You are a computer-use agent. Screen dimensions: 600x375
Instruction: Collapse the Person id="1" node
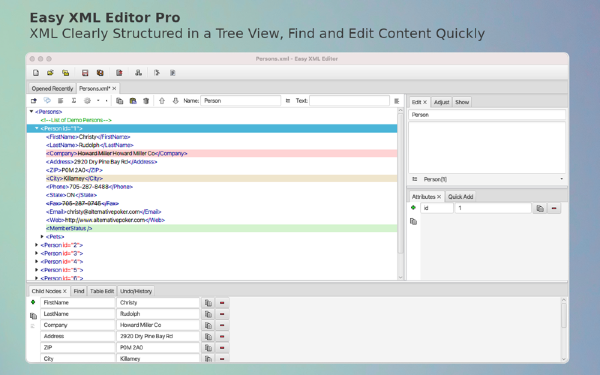tap(37, 128)
